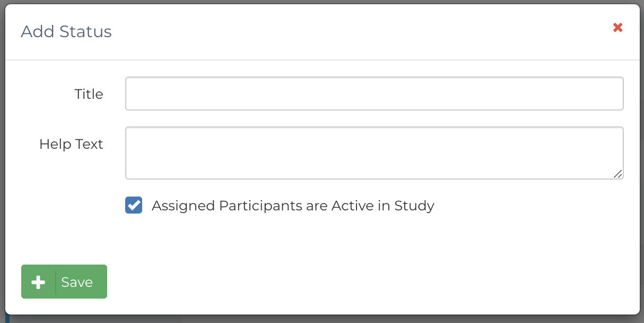
Task: Grab the Help Text resize handle
Action: pyautogui.click(x=617, y=174)
